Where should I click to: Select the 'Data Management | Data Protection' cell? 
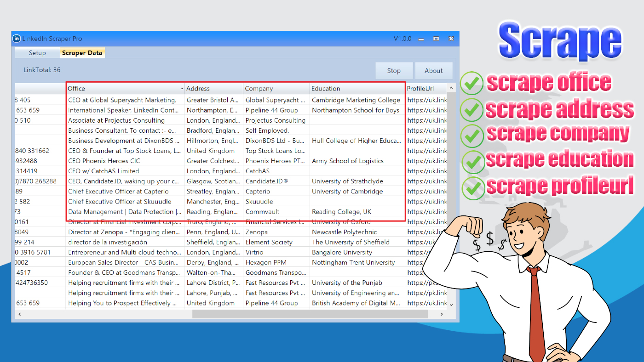[125, 212]
